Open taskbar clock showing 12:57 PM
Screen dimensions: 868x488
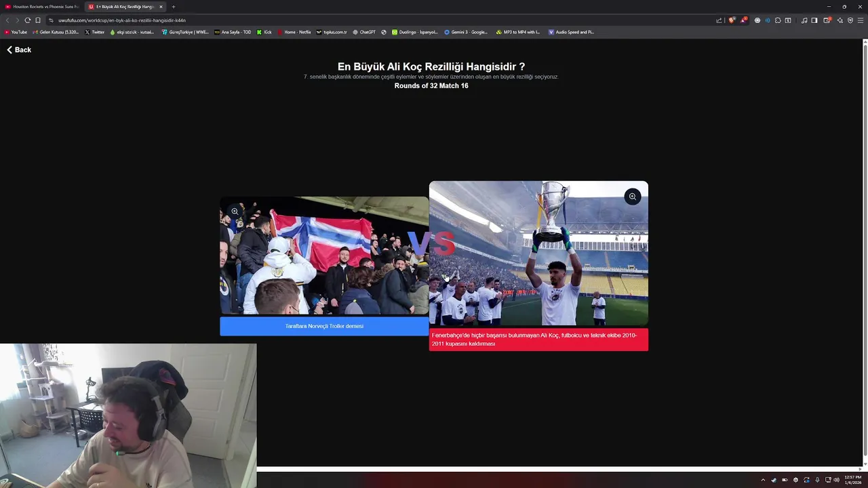[x=852, y=480]
